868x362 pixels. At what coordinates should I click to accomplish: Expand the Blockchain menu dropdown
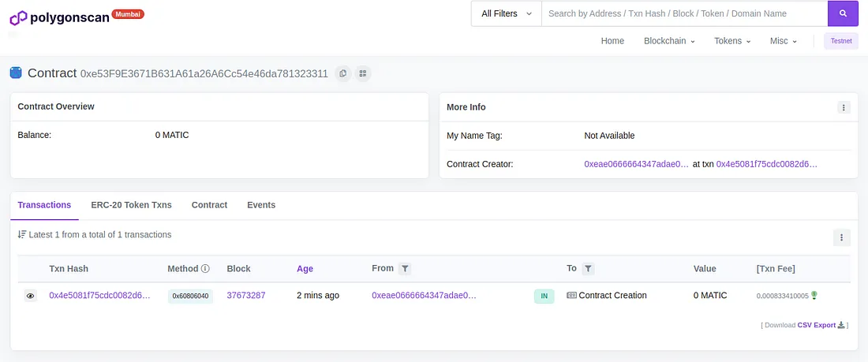click(x=669, y=41)
